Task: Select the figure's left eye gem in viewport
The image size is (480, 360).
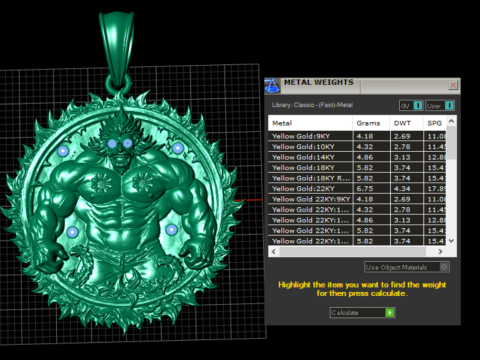Action: 128,143
